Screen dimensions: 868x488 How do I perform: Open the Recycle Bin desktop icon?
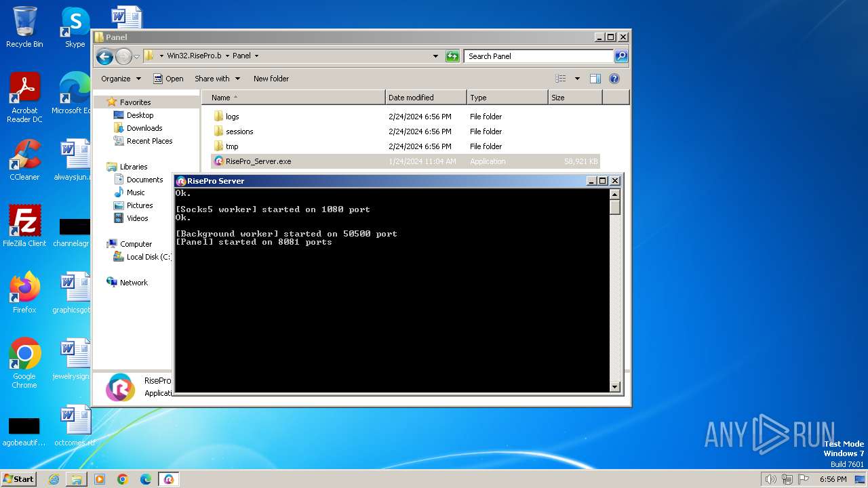[24, 27]
